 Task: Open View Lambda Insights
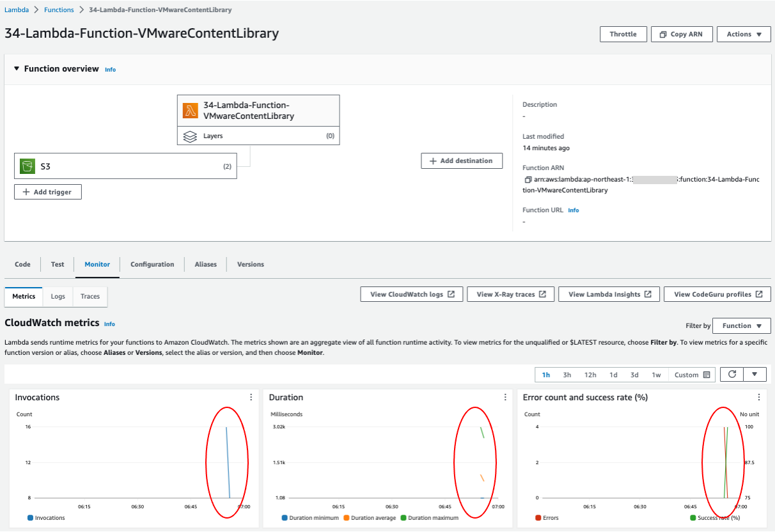coord(609,294)
